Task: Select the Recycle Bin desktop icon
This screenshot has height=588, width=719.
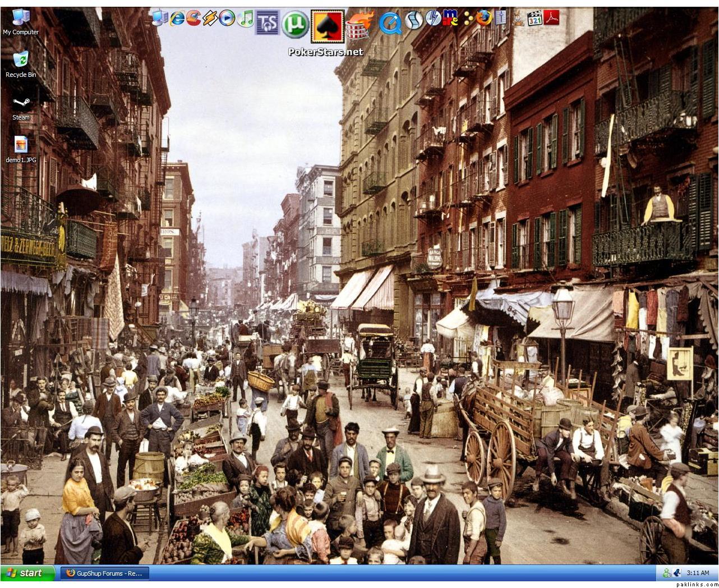Action: click(x=21, y=63)
